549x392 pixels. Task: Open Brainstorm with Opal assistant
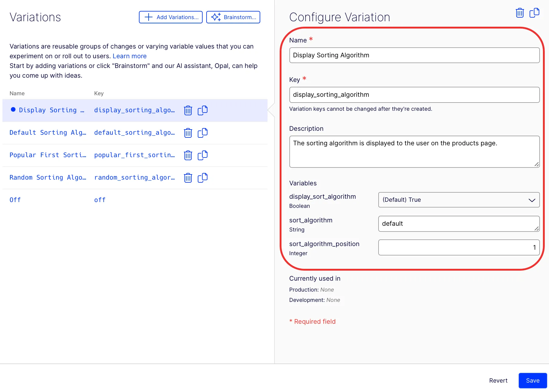click(233, 17)
